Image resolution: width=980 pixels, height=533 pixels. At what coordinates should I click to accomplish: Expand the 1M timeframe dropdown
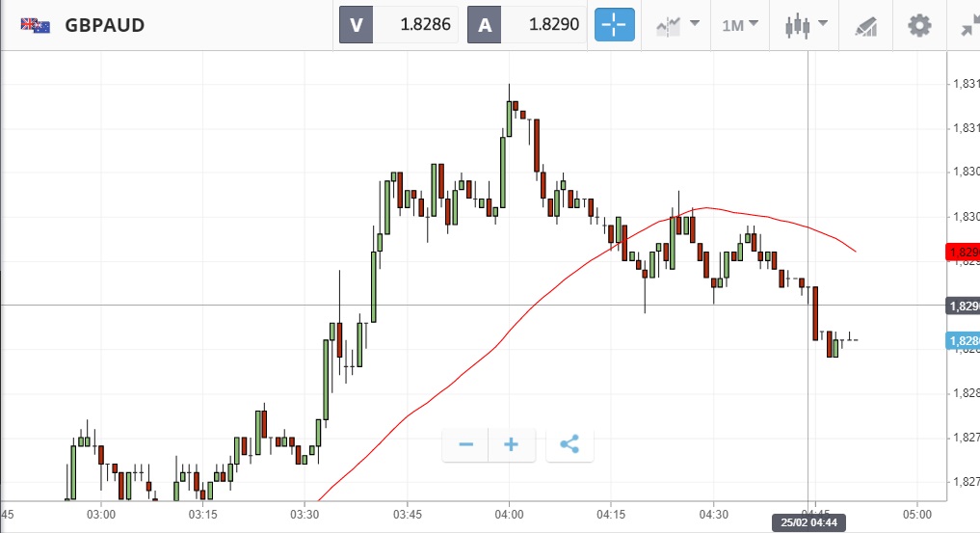[x=740, y=25]
